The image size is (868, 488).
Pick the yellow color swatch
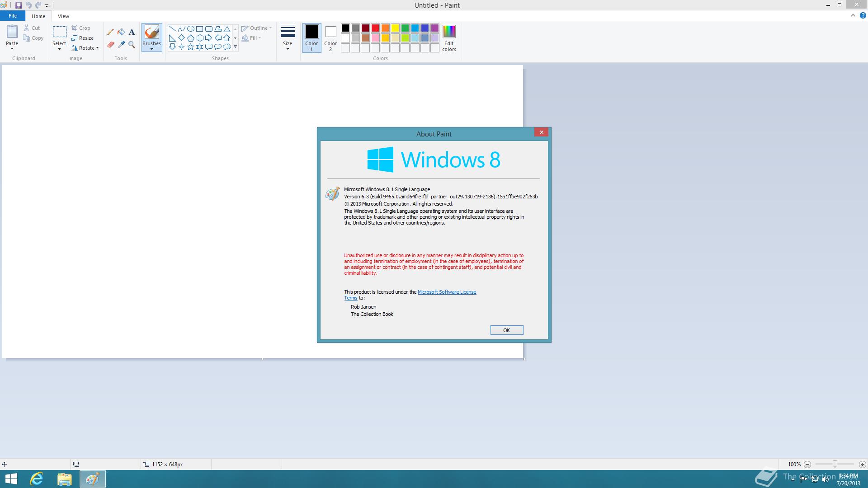coord(395,28)
